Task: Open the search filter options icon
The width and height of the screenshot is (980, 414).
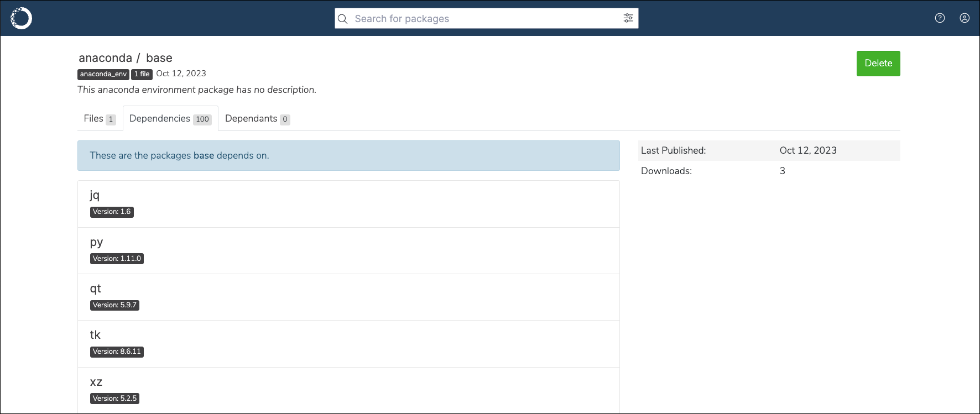Action: tap(628, 18)
